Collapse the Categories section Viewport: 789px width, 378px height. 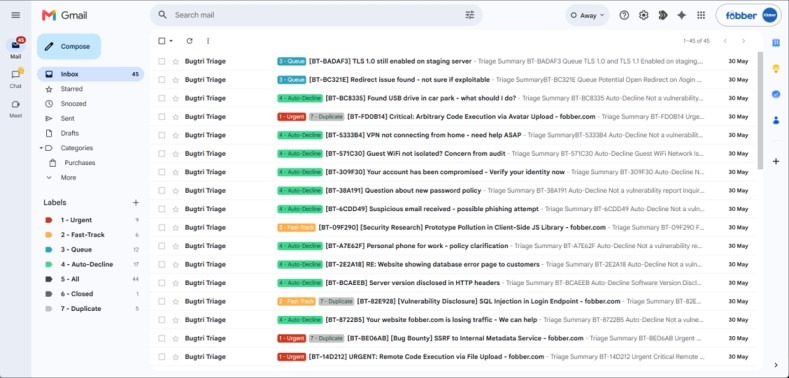pos(41,148)
